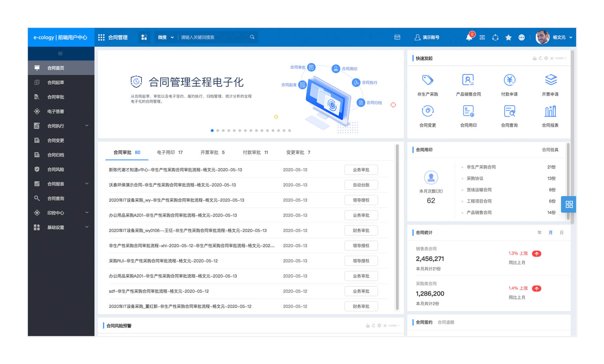Launch 产品销售合同 quick start icon
Viewport: 604px width, 364px height.
point(468,80)
